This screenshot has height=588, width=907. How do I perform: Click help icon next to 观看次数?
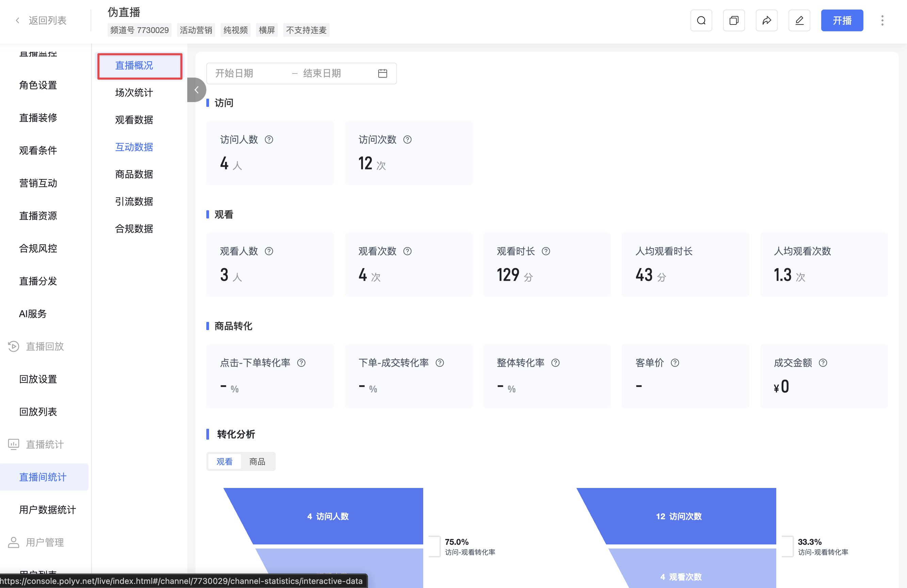[408, 251]
